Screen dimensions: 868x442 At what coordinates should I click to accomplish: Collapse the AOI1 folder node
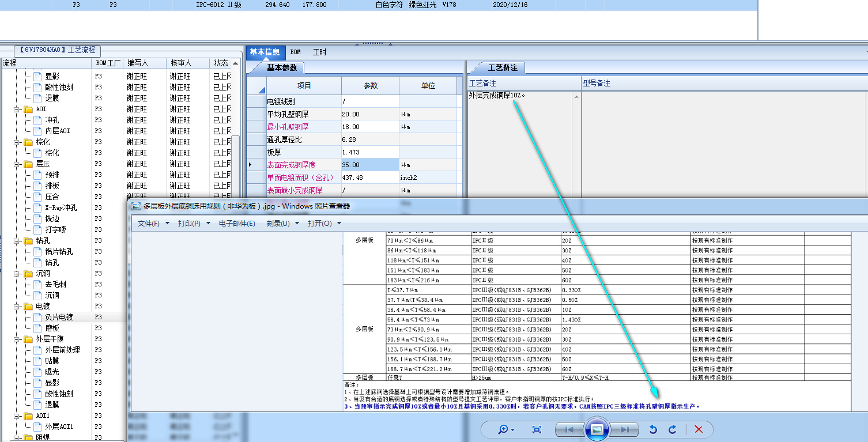coord(18,415)
